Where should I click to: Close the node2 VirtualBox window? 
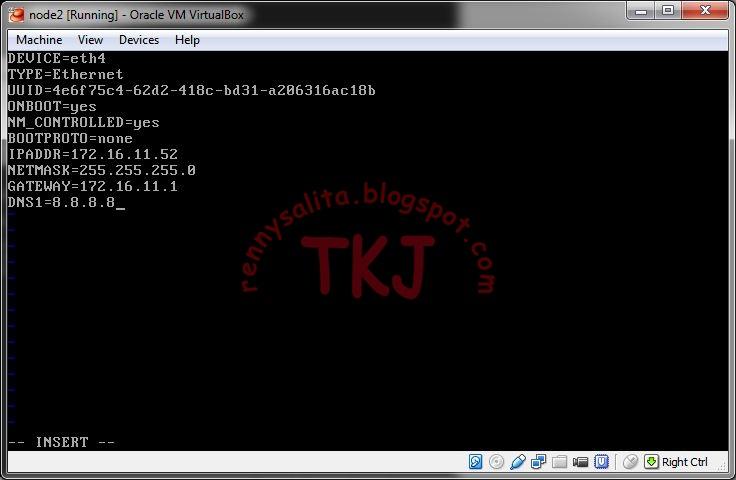pyautogui.click(x=705, y=11)
